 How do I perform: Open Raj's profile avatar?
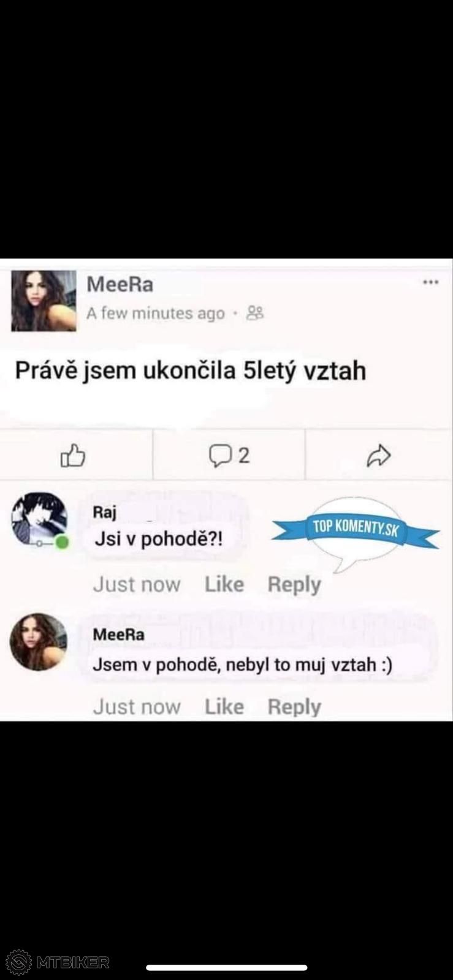pyautogui.click(x=38, y=518)
